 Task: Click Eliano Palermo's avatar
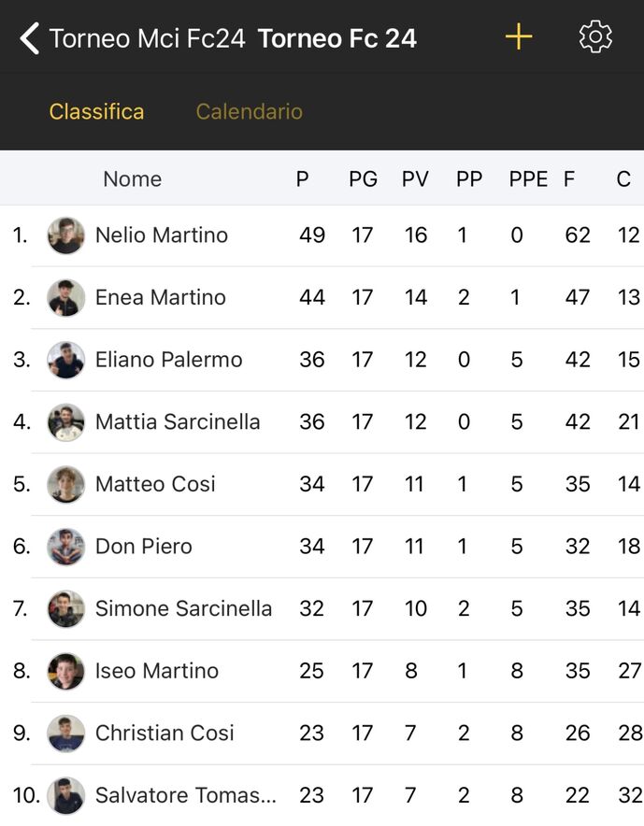click(66, 360)
